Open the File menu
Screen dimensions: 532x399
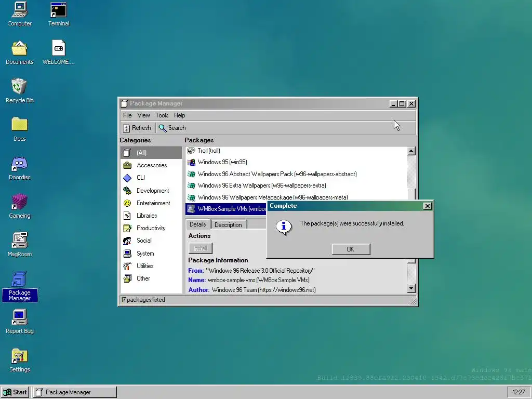tap(127, 115)
